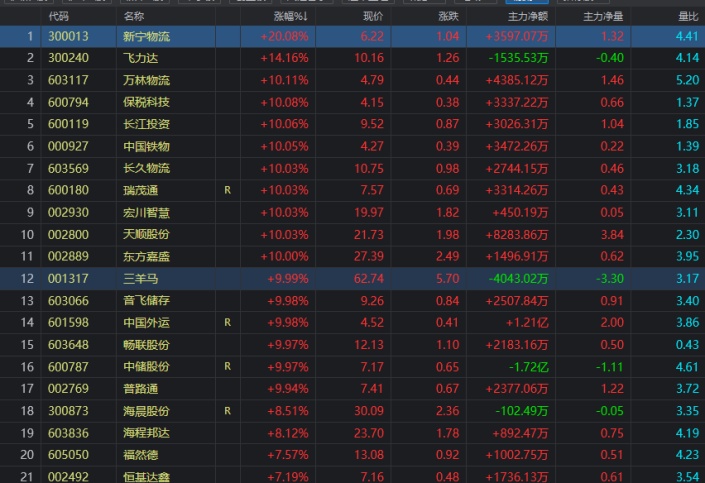The width and height of the screenshot is (705, 483).
Task: Click the 代码 column header
Action: click(x=59, y=17)
